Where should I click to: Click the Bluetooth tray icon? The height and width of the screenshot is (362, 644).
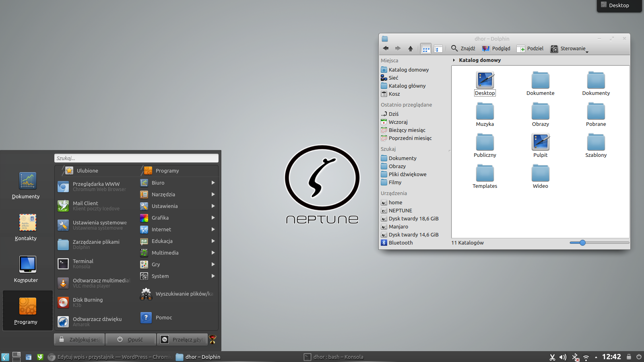coord(575,357)
